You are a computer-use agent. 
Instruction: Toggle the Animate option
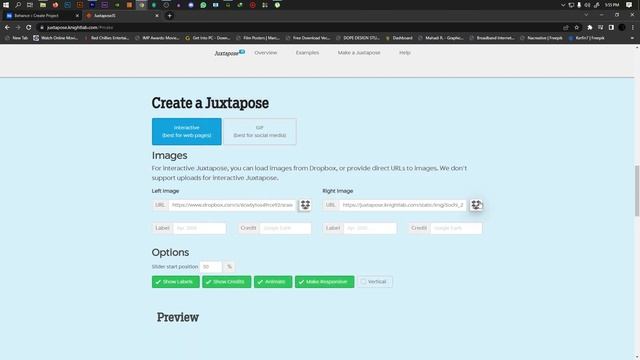273,282
